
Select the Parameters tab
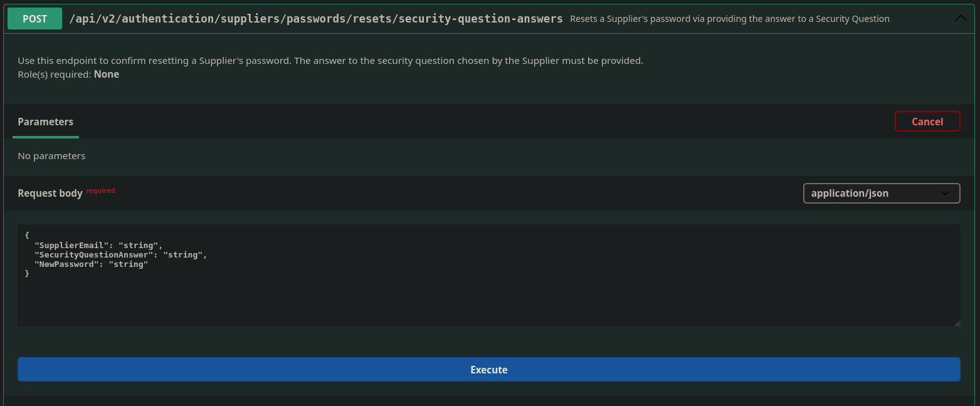(46, 122)
